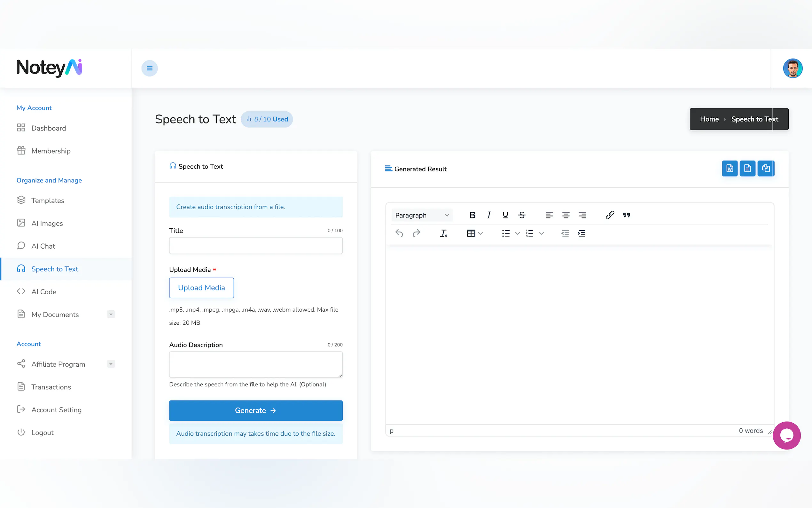Click the Export as text file icon
This screenshot has width=812, height=508.
click(747, 168)
